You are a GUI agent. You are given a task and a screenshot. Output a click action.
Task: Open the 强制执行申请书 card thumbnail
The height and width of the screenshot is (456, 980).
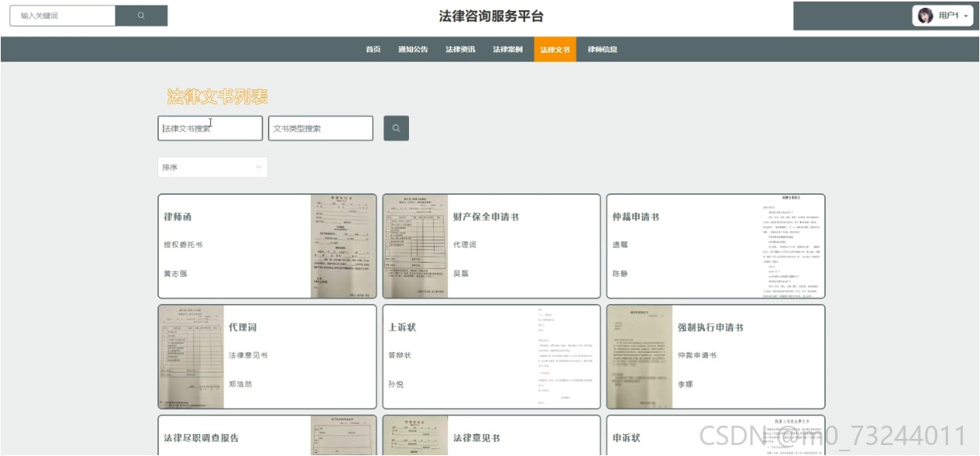point(640,357)
